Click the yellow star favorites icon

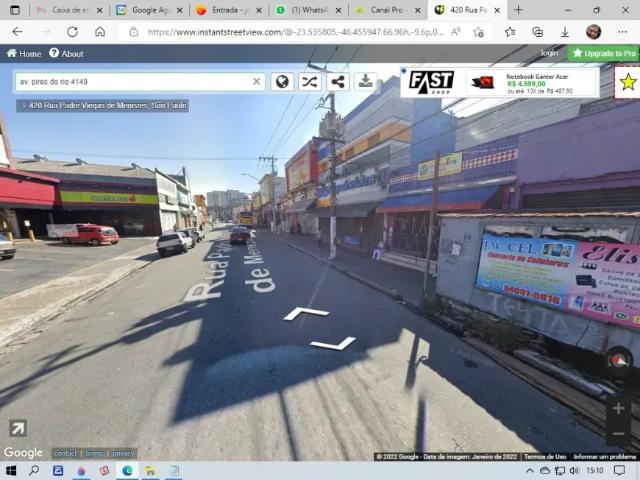(x=627, y=82)
